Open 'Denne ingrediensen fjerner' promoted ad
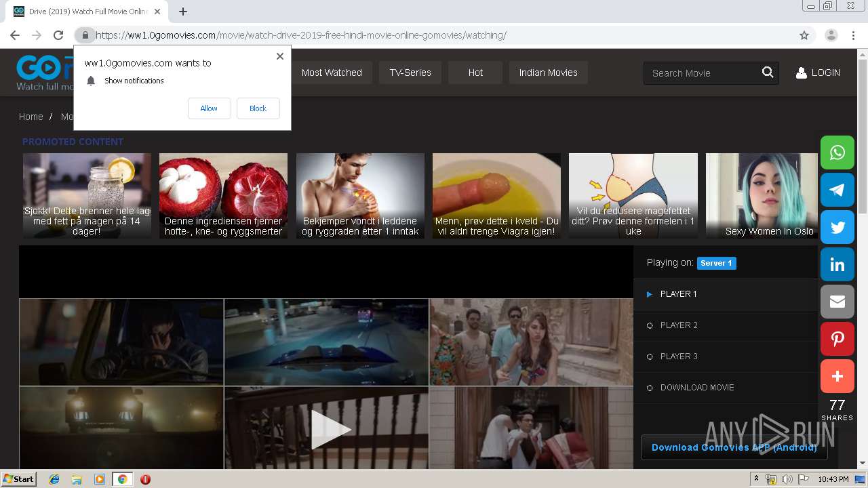Image resolution: width=868 pixels, height=488 pixels. click(223, 195)
